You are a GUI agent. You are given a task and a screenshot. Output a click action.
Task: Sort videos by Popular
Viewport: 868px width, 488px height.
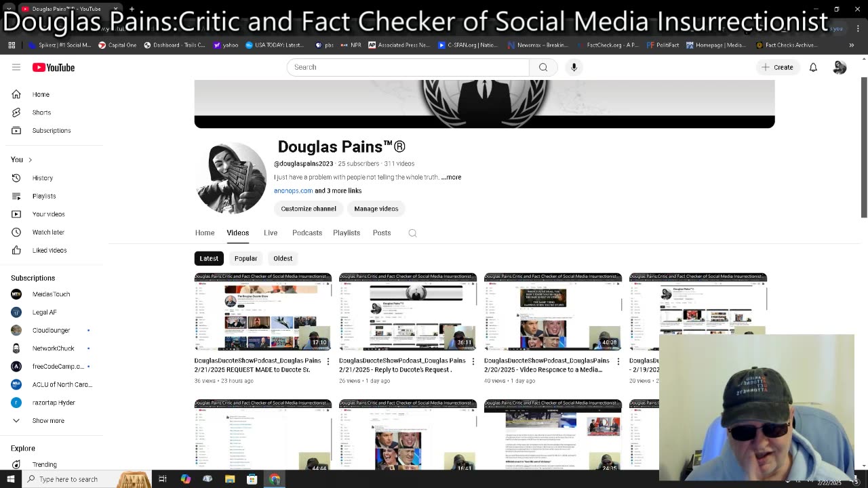click(x=245, y=258)
